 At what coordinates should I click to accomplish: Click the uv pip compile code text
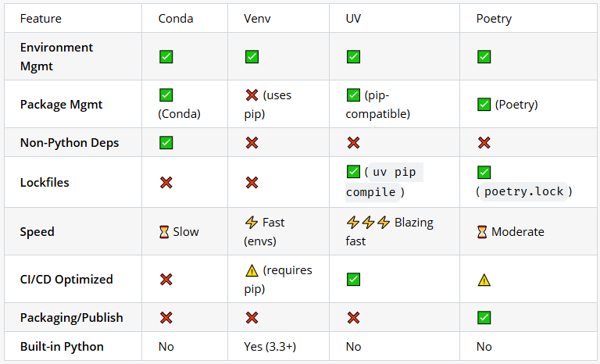[384, 182]
